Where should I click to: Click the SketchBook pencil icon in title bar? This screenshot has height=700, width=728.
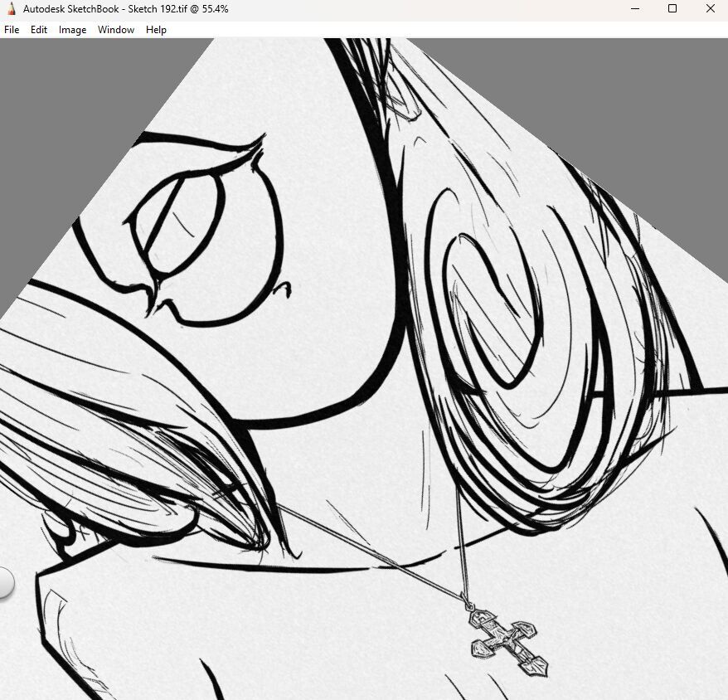[11, 9]
